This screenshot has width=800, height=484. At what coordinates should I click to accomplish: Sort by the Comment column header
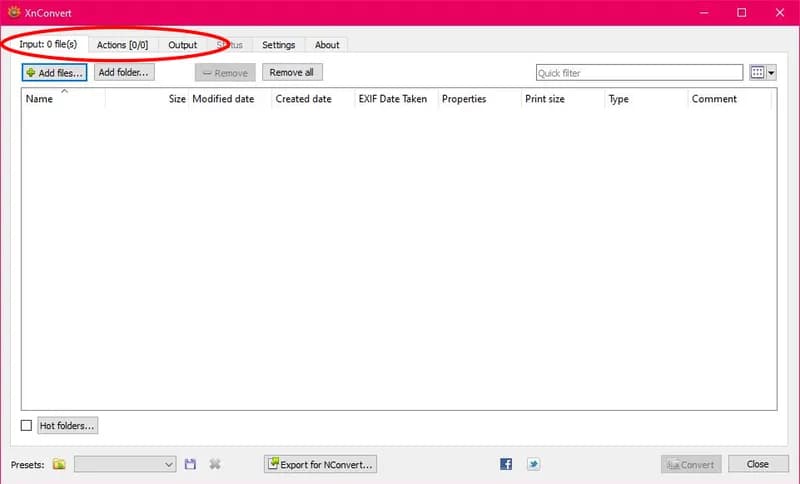(730, 99)
